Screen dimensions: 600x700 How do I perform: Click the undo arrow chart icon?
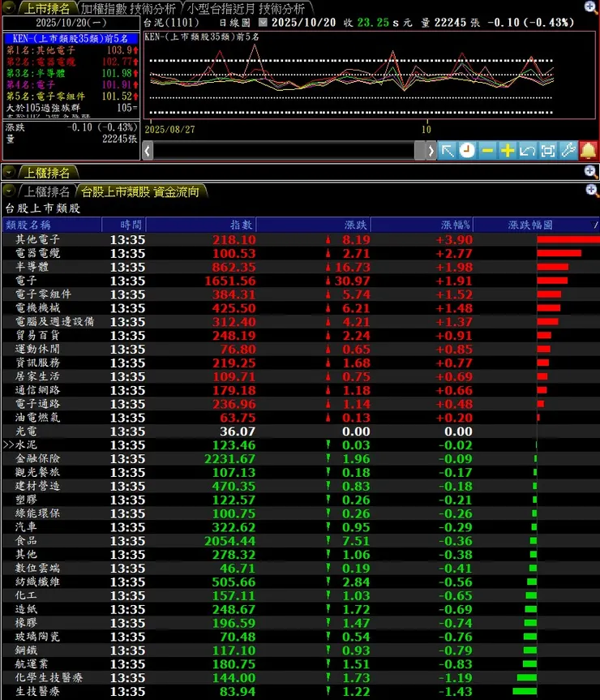tap(527, 151)
